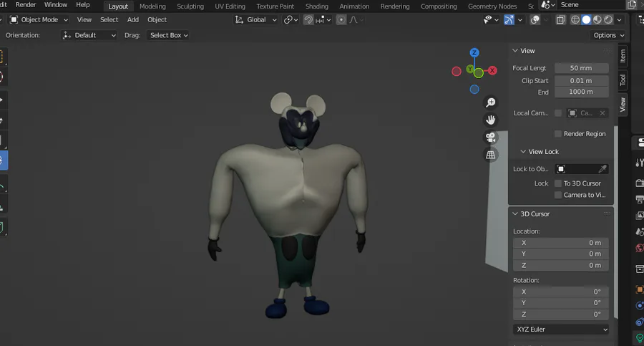Click the hand Pan view icon
The image size is (644, 346).
[490, 120]
